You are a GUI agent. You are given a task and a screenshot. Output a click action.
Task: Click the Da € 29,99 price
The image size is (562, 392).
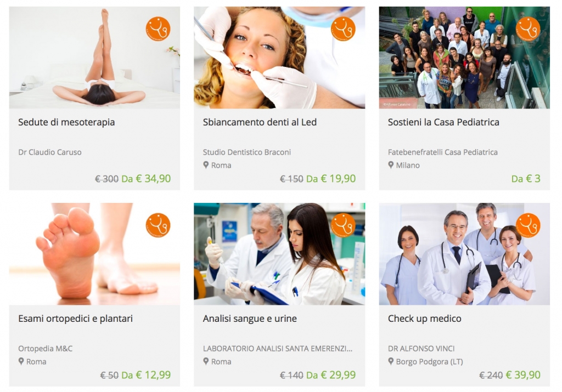(331, 375)
